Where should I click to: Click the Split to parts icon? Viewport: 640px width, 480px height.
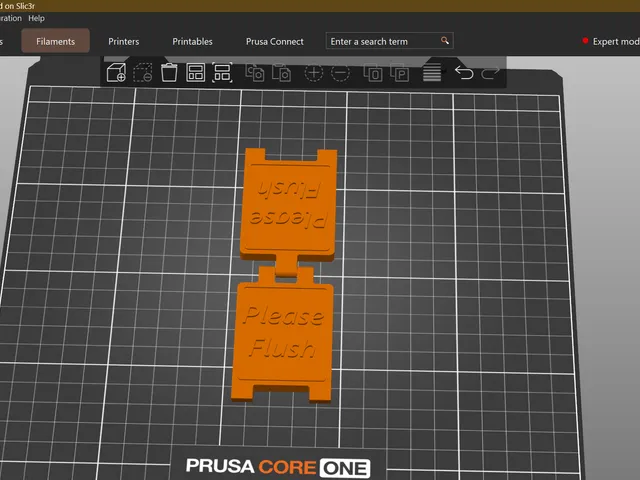pyautogui.click(x=400, y=73)
